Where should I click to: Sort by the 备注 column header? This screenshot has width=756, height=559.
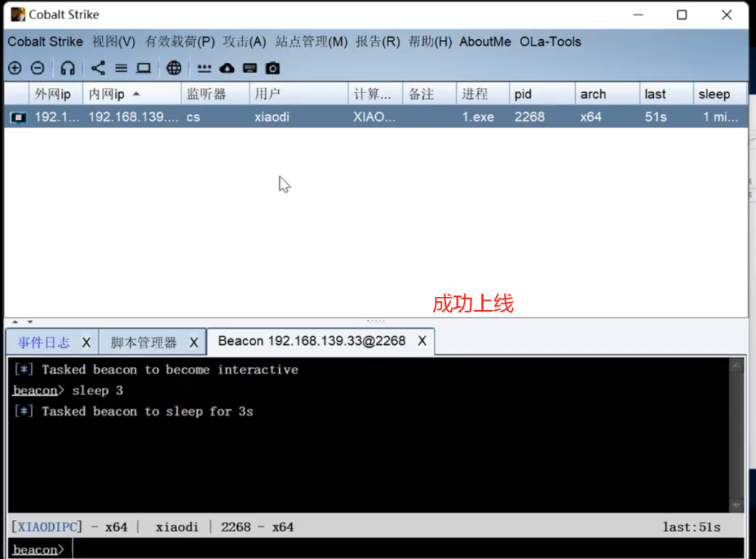tap(429, 94)
